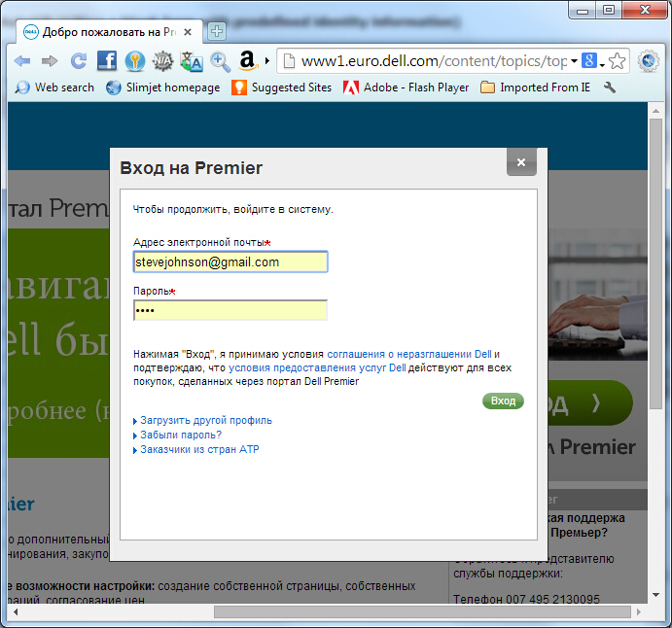672x628 pixels.
Task: Open the Amazon toolbar icon
Action: pos(248,61)
